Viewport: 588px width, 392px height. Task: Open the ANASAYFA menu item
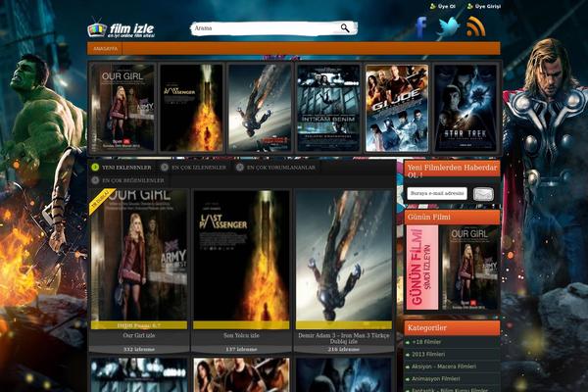coord(105,49)
